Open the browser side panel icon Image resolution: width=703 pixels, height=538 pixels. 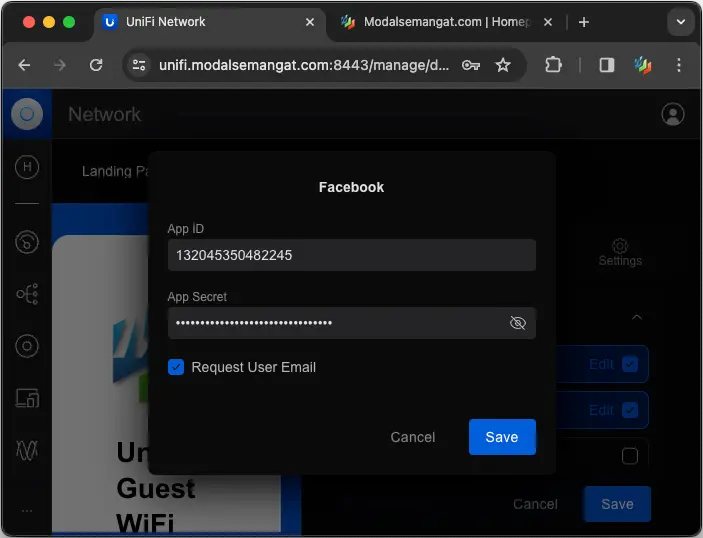pyautogui.click(x=607, y=65)
